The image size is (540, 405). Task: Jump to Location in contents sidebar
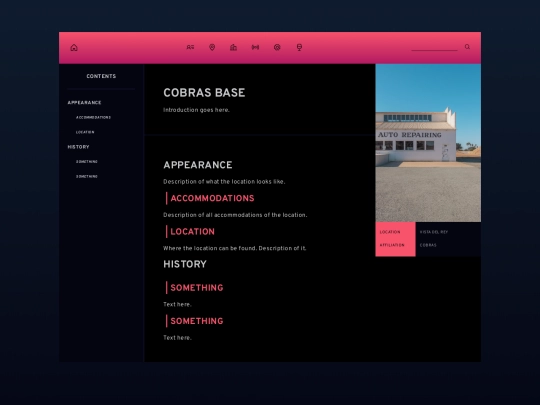coord(85,132)
